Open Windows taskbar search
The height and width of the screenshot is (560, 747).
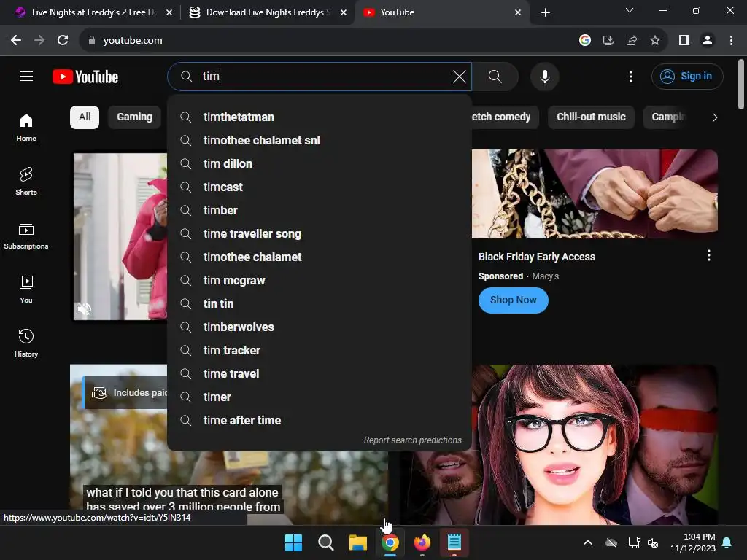(326, 542)
